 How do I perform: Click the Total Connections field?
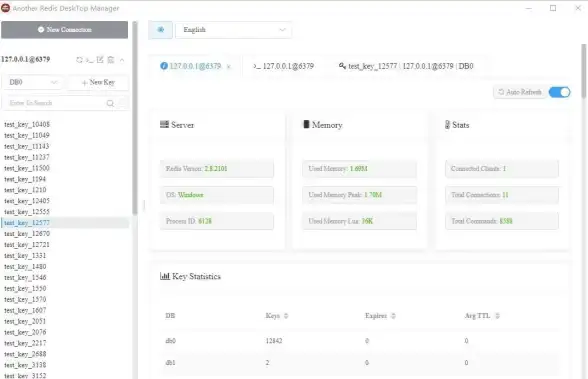[x=502, y=195]
